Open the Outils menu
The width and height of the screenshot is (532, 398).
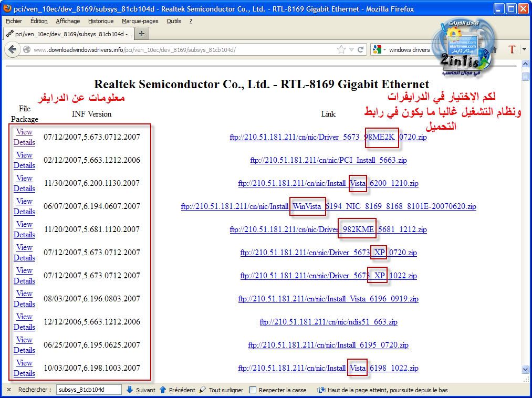tap(174, 21)
